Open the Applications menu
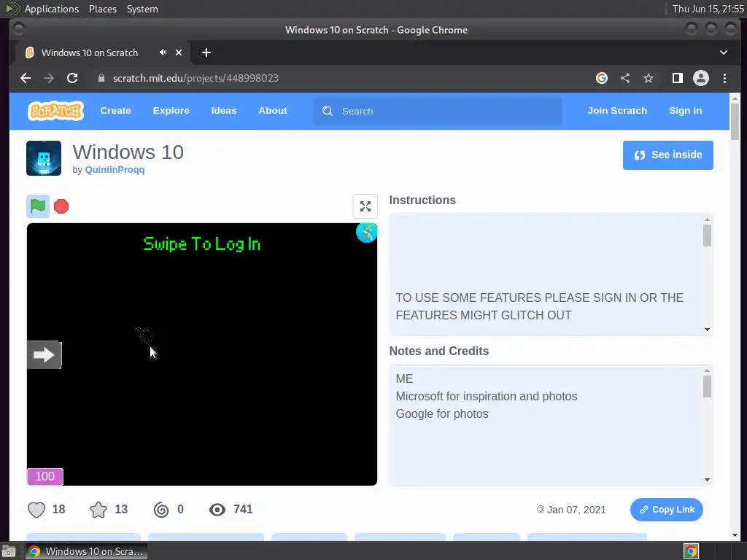Viewport: 747px width, 560px height. tap(52, 9)
